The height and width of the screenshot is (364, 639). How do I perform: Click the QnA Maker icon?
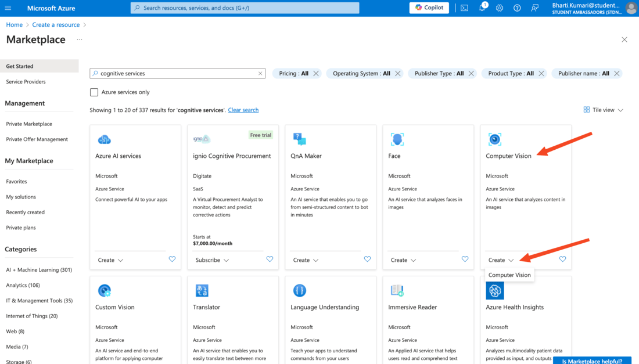tap(300, 139)
